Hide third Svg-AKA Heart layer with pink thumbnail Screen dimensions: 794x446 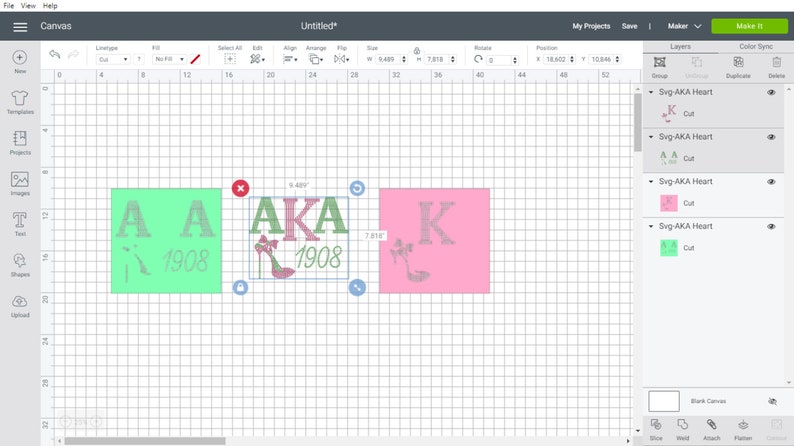(771, 182)
